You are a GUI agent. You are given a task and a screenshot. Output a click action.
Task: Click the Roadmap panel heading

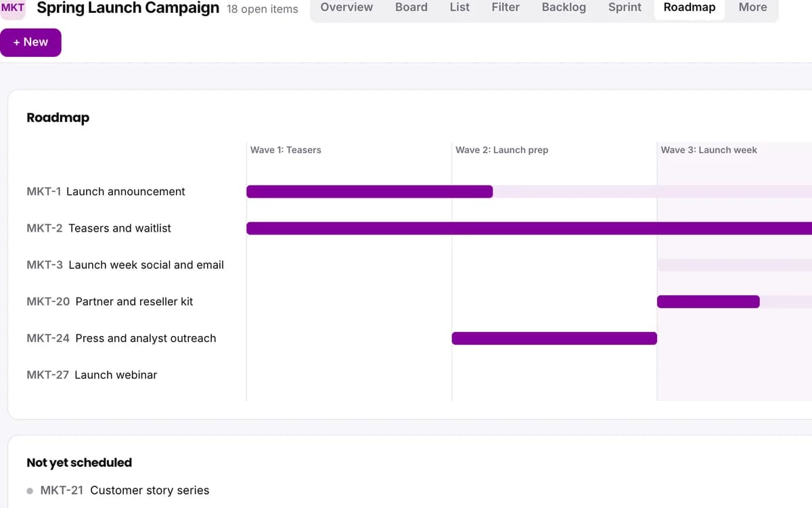58,118
